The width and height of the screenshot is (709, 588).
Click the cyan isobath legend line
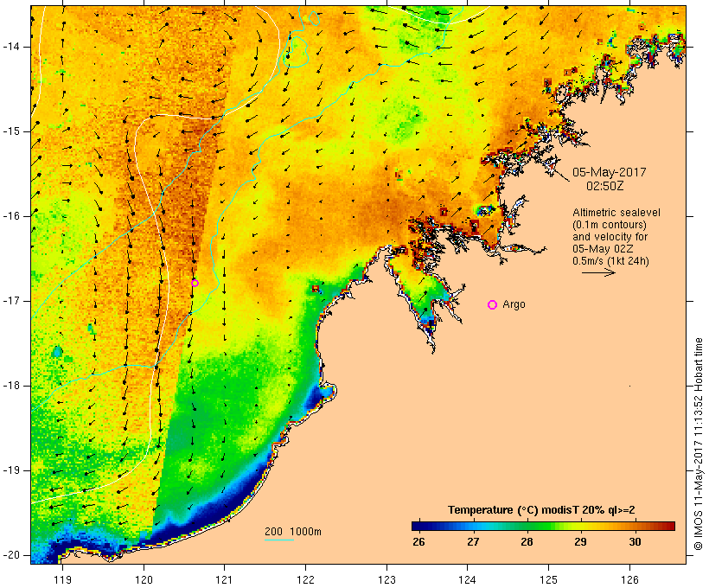click(279, 540)
